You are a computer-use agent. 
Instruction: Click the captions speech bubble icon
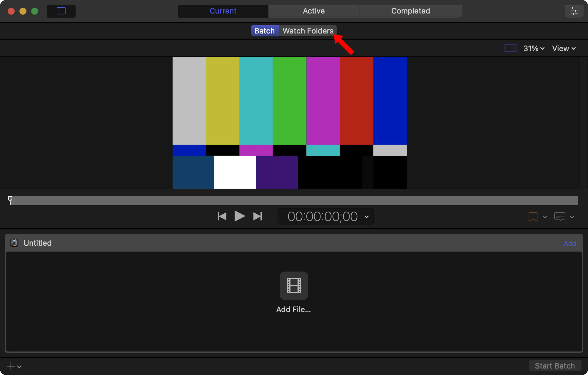coord(559,217)
